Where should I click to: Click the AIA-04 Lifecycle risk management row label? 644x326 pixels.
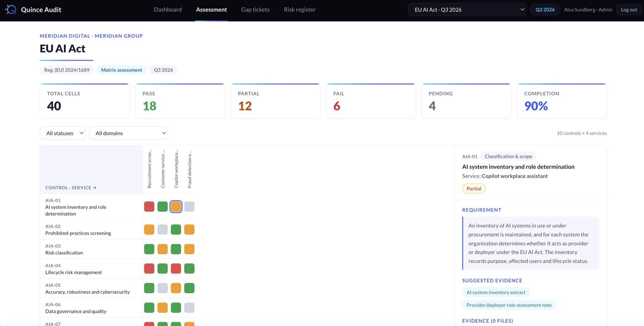(x=91, y=269)
